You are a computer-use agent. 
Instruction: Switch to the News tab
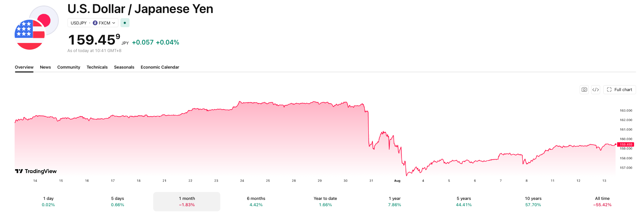[x=45, y=67]
